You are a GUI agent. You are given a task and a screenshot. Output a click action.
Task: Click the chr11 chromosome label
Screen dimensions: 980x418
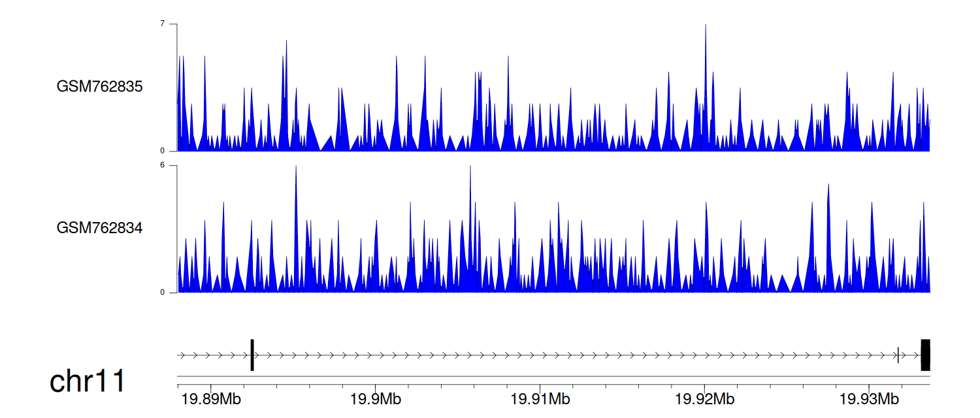[x=87, y=381]
